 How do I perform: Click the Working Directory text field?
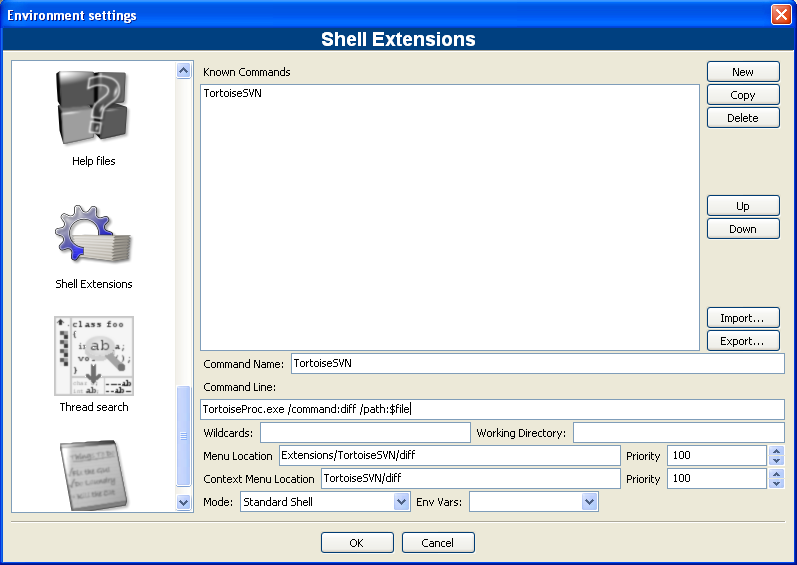pyautogui.click(x=679, y=433)
